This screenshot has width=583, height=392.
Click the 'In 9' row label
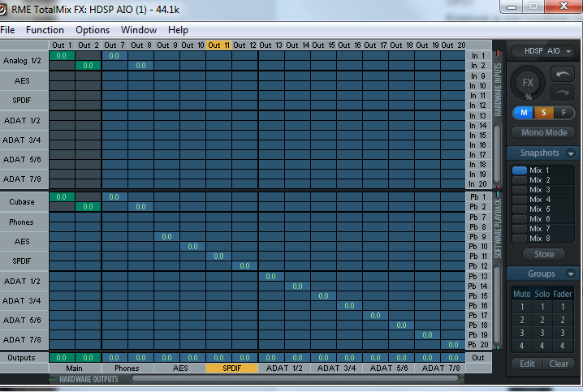pos(478,75)
